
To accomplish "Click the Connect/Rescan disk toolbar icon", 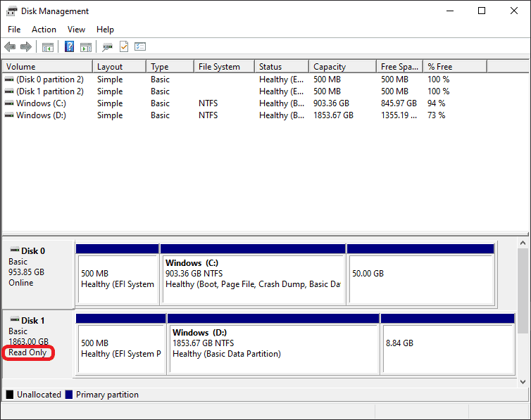I will [107, 47].
